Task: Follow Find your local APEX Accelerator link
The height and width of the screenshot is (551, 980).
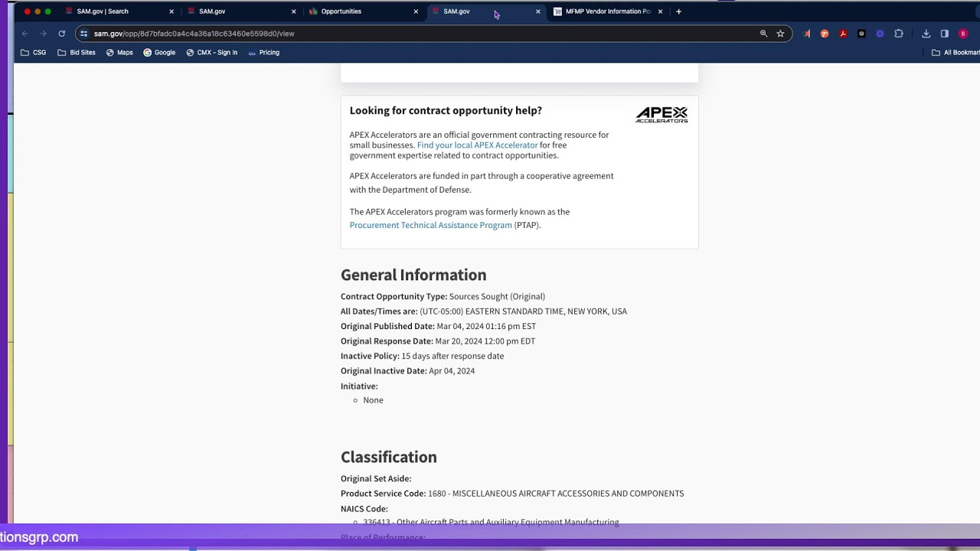Action: (477, 145)
